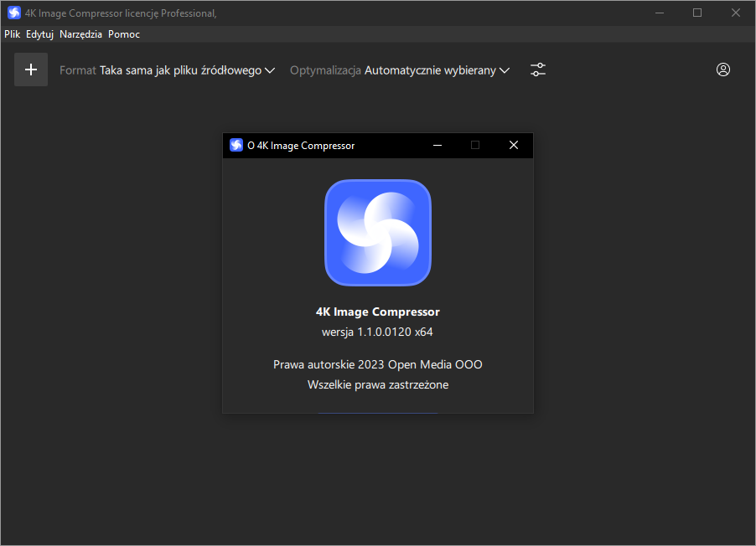Open the user account profile icon
Image resolution: width=756 pixels, height=546 pixels.
(722, 70)
